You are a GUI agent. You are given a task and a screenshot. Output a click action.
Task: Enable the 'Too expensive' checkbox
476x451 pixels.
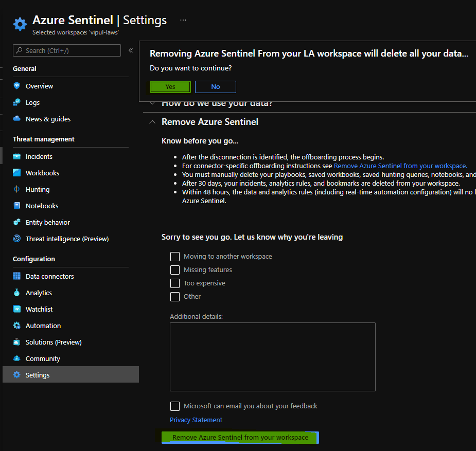[x=175, y=283]
